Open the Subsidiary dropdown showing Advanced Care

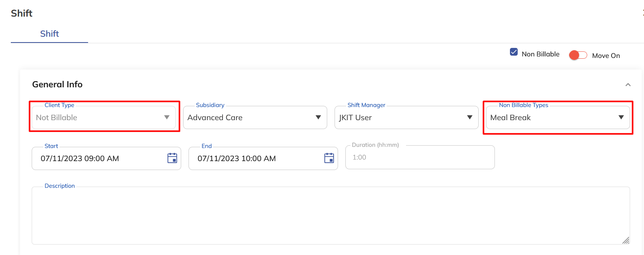pyautogui.click(x=255, y=117)
